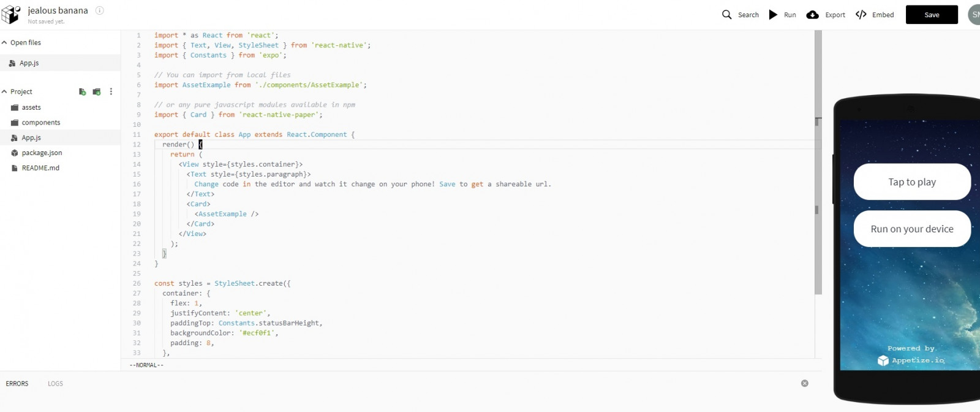Click the Export cloud download icon
The image size is (980, 412).
pos(813,15)
